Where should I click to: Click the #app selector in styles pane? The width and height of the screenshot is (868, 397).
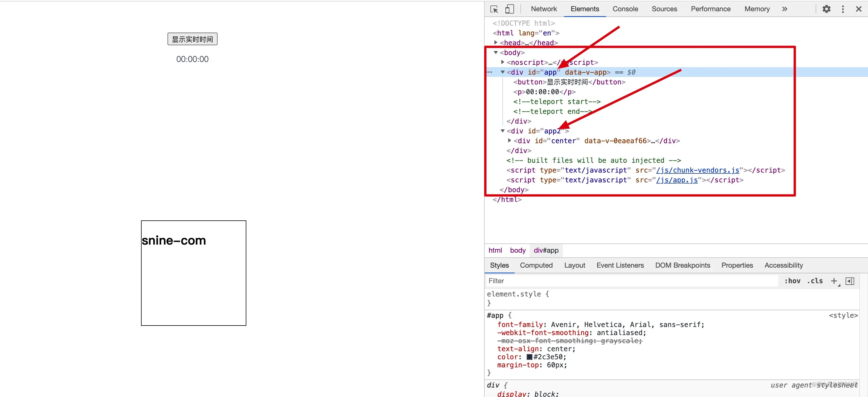click(x=495, y=315)
